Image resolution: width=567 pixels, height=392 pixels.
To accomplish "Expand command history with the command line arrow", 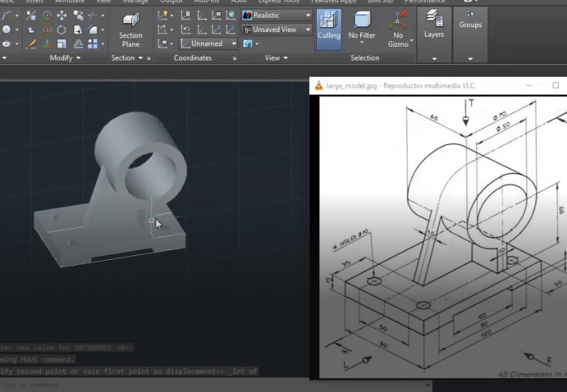I will tap(428, 385).
